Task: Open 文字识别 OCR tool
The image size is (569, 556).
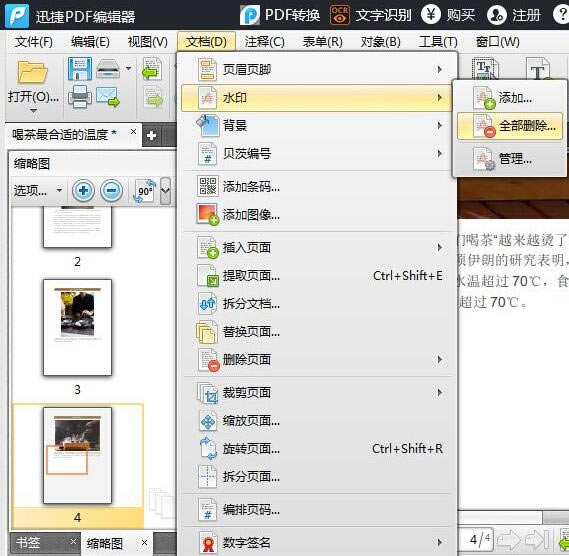Action: coord(371,15)
